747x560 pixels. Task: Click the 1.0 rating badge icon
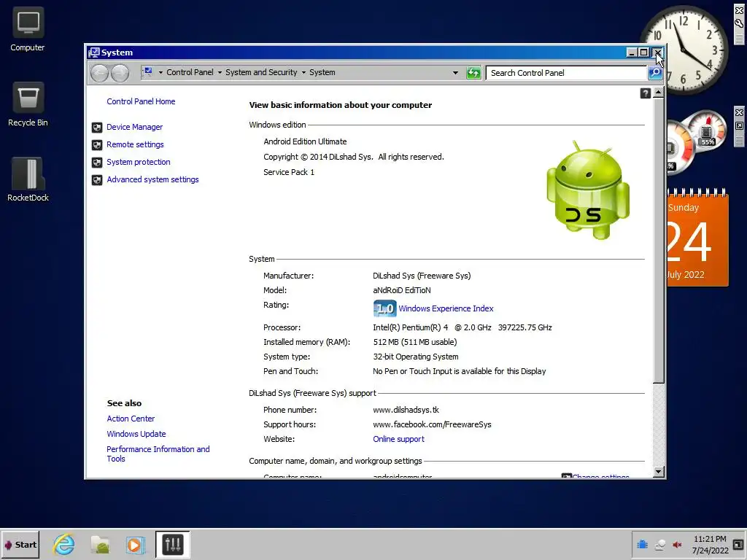(384, 308)
